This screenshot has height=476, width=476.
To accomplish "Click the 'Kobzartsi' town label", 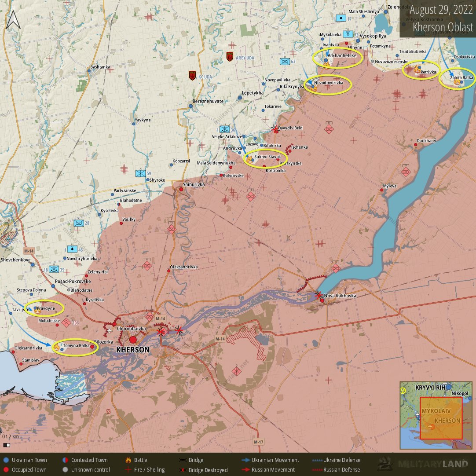I will click(x=181, y=161).
